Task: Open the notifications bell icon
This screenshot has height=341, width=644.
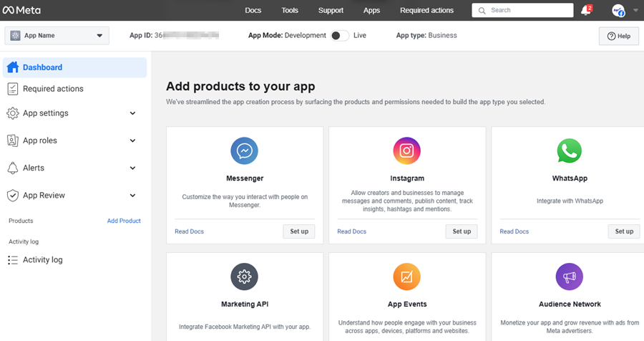Action: click(x=586, y=10)
